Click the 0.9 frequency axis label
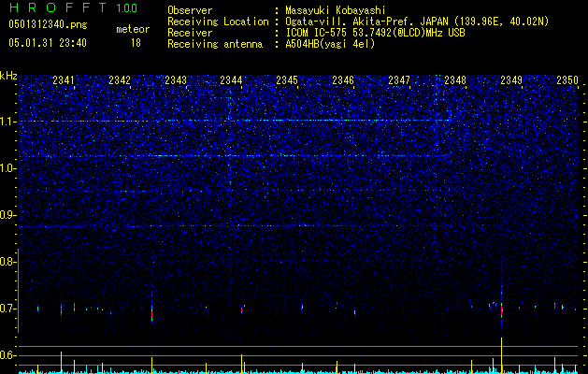588x374 pixels. click(x=8, y=215)
